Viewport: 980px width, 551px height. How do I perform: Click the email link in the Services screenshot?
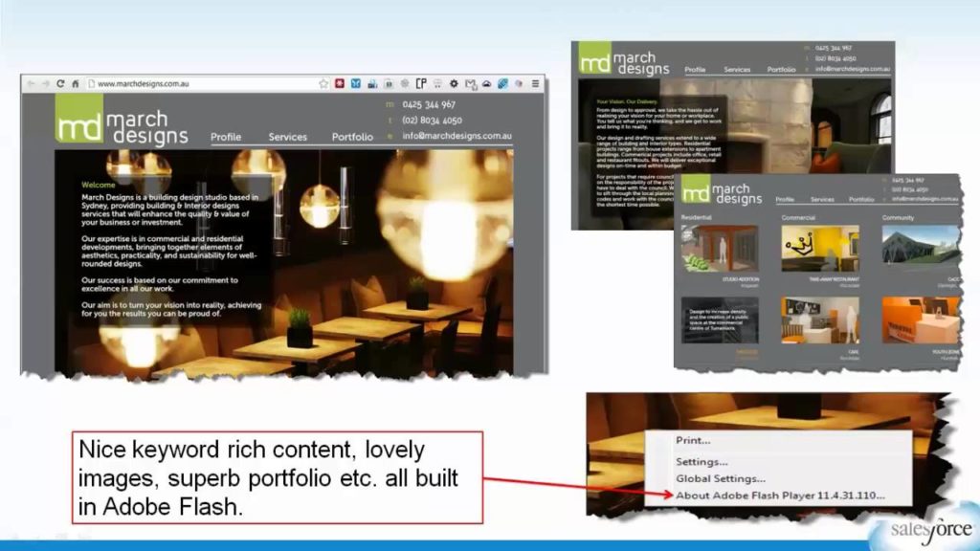853,69
